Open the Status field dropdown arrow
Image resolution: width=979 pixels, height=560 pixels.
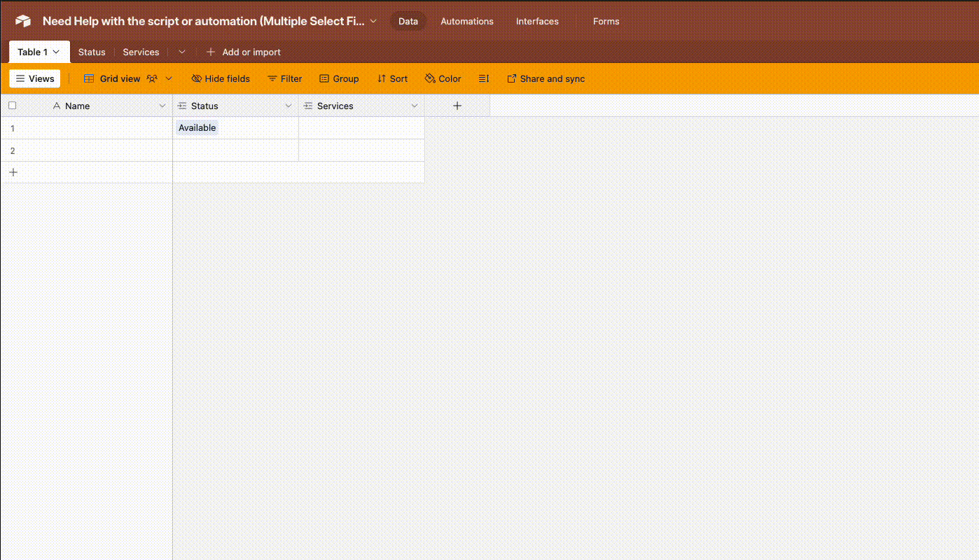(x=289, y=106)
